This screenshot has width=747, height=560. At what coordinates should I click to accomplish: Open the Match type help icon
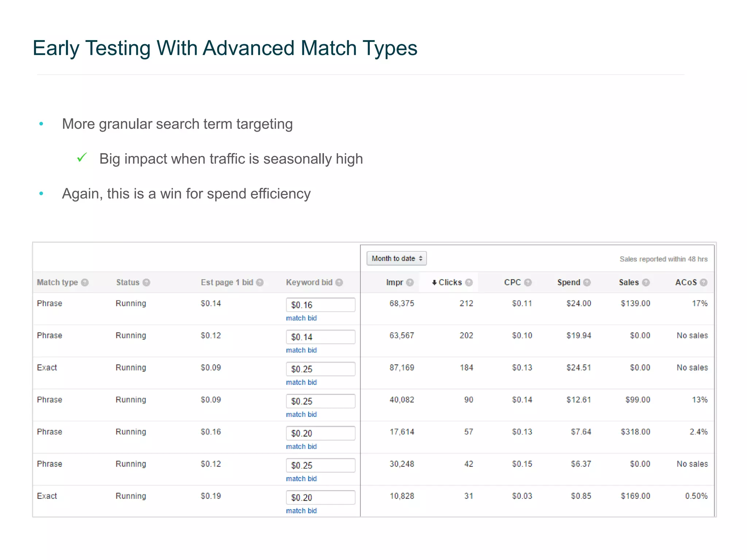(85, 283)
